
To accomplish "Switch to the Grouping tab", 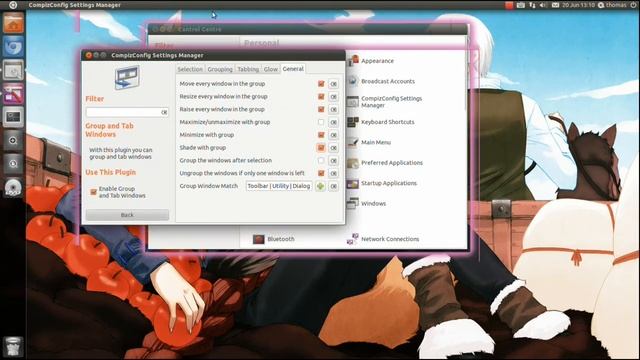I will click(x=220, y=69).
